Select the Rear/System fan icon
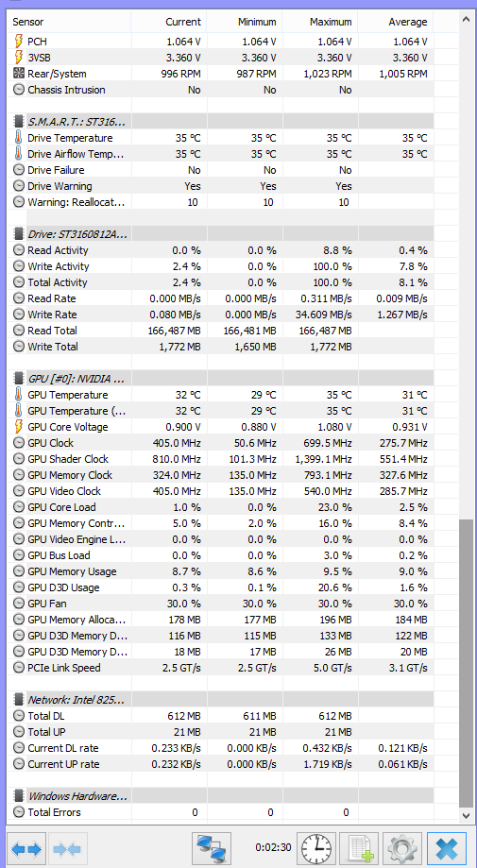This screenshot has height=868, width=477. 19,74
